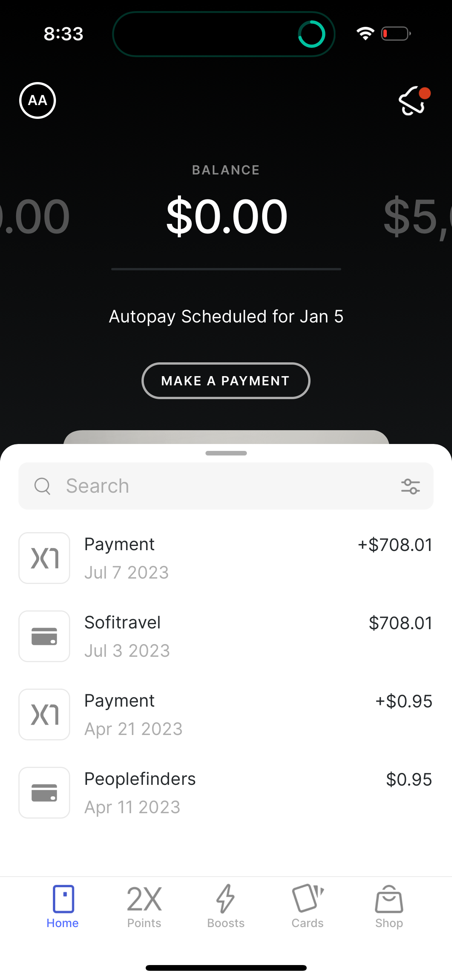
Task: Open notifications bell icon
Action: [413, 101]
